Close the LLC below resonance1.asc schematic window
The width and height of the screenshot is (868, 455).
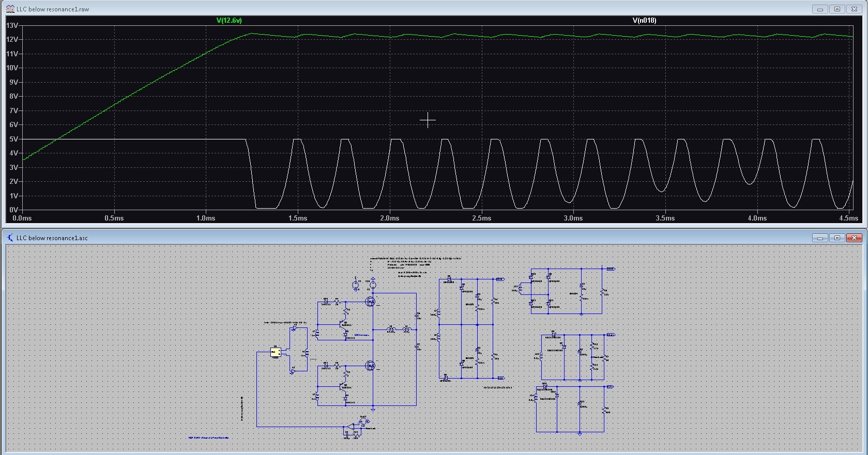point(854,238)
